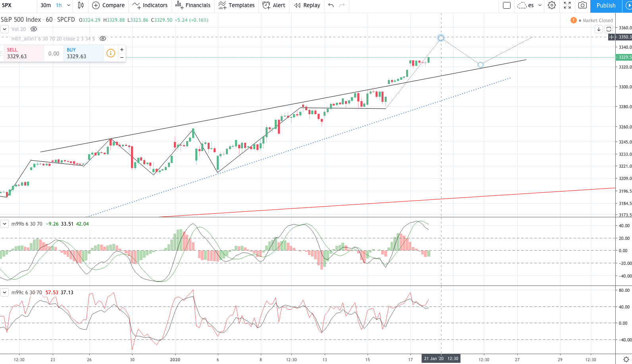
Task: Click the m99c 6 30 70 indicator title
Action: [27, 293]
